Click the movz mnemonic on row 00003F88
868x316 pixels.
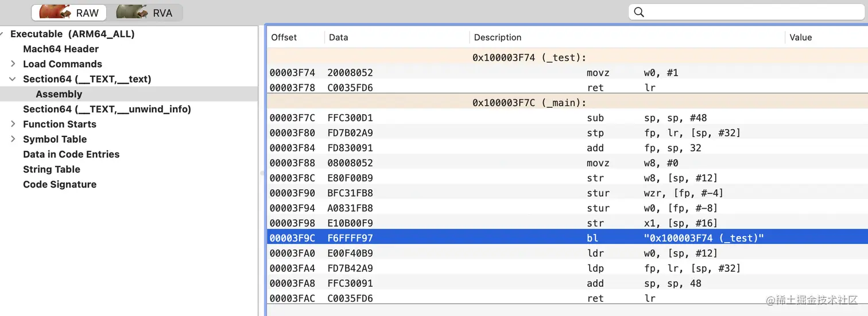pyautogui.click(x=598, y=163)
